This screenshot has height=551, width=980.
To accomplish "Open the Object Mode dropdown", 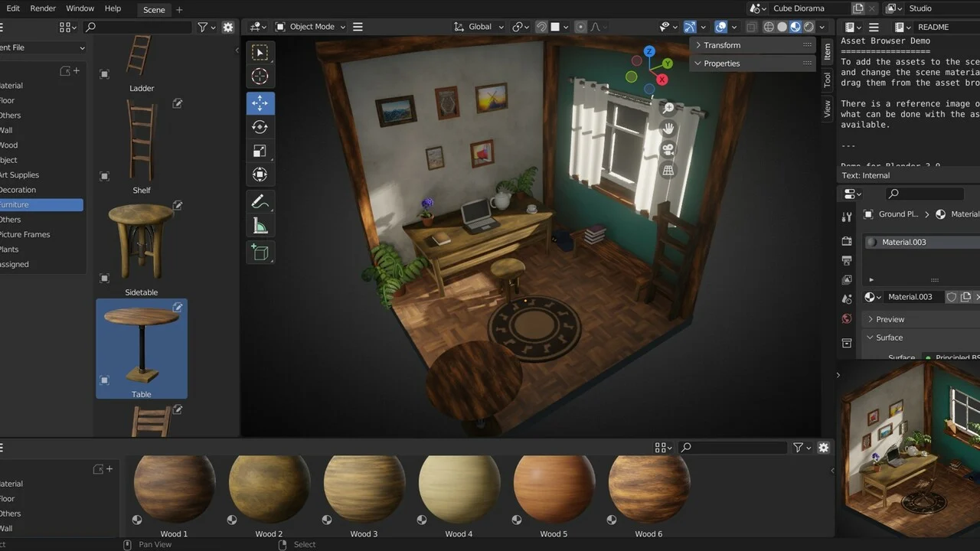I will tap(309, 26).
